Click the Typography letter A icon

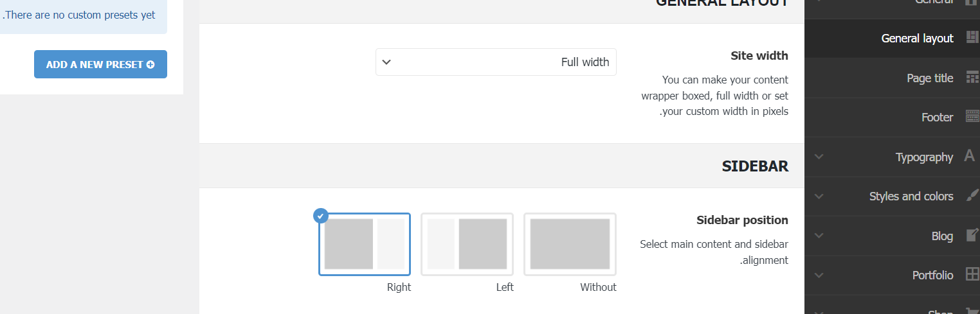[x=970, y=156]
